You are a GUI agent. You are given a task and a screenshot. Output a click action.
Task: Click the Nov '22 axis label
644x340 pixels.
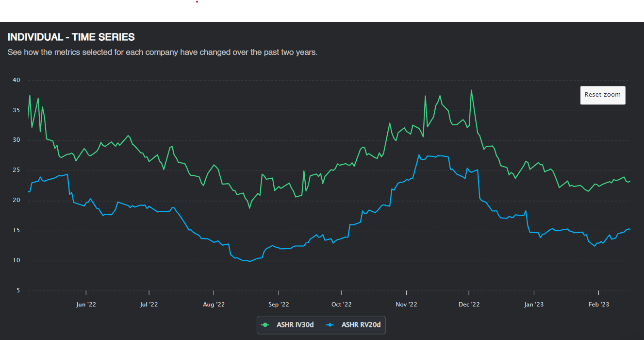pos(406,305)
